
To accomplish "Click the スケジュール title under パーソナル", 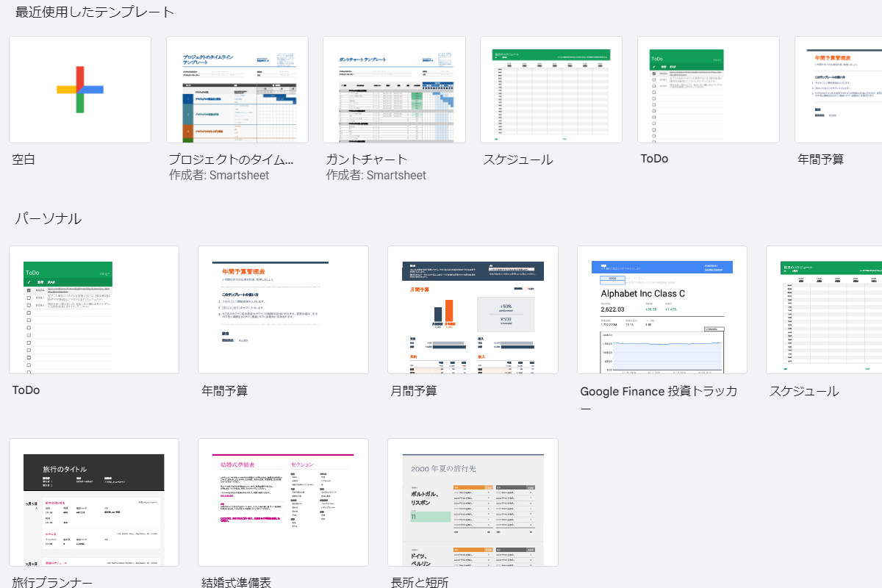I will pos(804,391).
